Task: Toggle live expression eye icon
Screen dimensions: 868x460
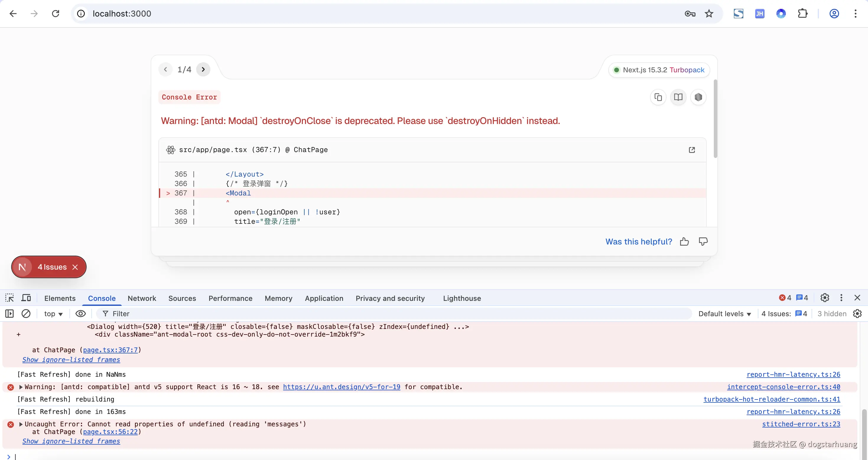Action: (x=81, y=314)
